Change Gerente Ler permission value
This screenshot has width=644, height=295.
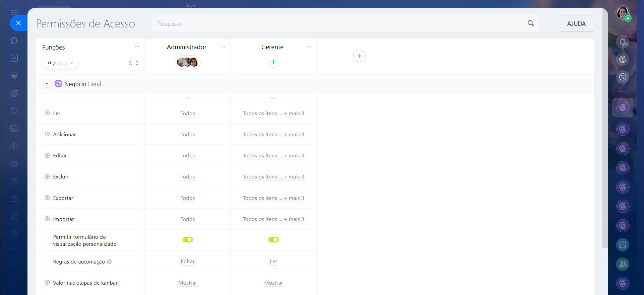click(273, 114)
